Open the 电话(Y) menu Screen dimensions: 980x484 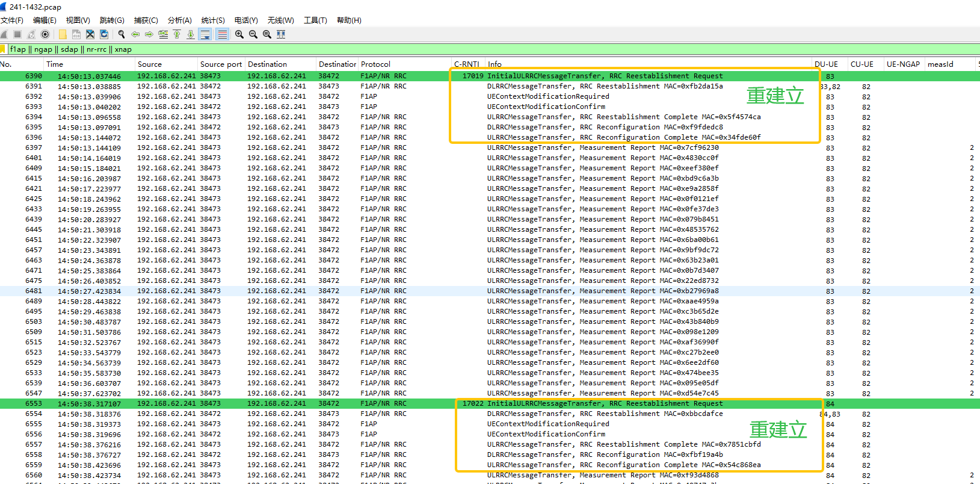pyautogui.click(x=246, y=20)
